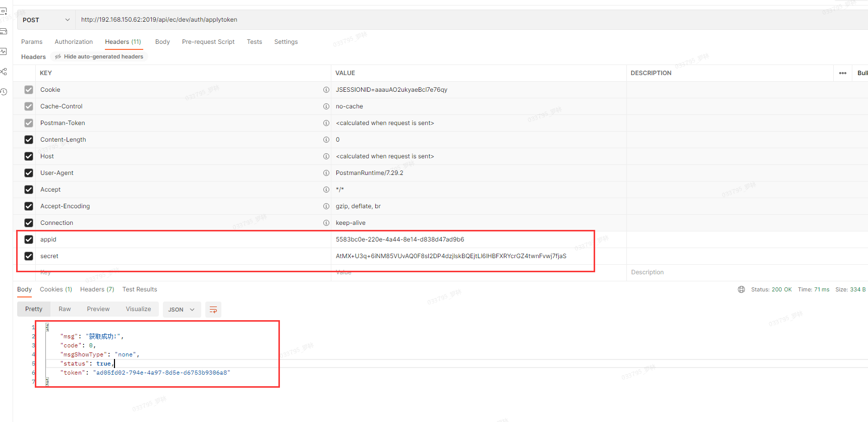Click the globe network icon near Status
868x422 pixels.
(741, 289)
